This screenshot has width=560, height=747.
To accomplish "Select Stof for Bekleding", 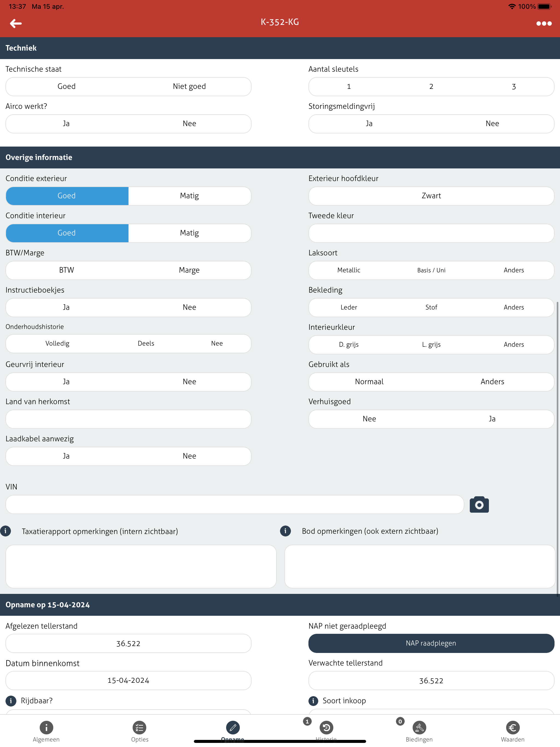I will click(x=431, y=307).
